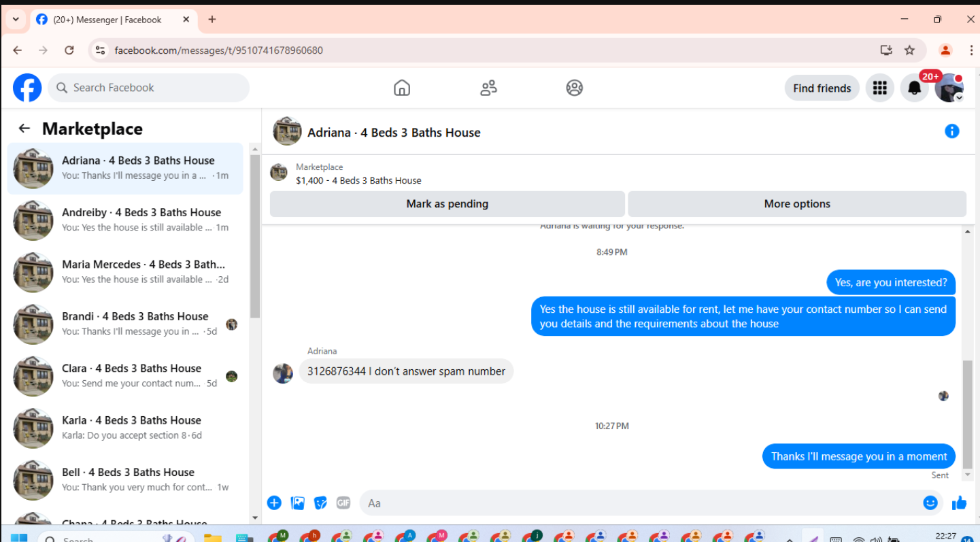
Task: Click Mark as pending
Action: [x=447, y=203]
